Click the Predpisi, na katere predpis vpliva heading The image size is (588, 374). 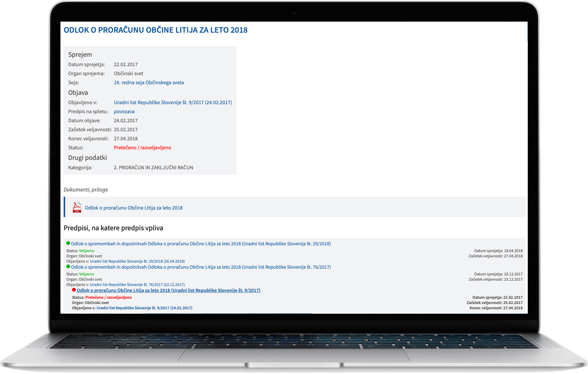point(113,228)
